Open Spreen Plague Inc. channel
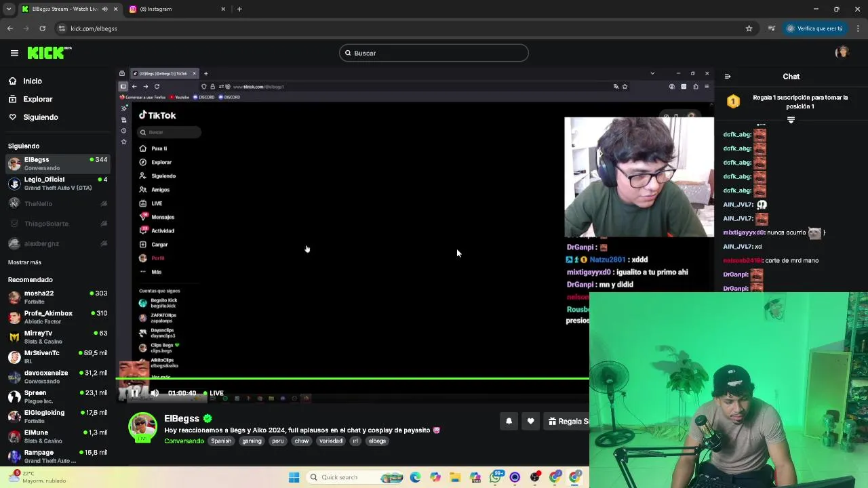The width and height of the screenshot is (868, 488). pyautogui.click(x=58, y=396)
